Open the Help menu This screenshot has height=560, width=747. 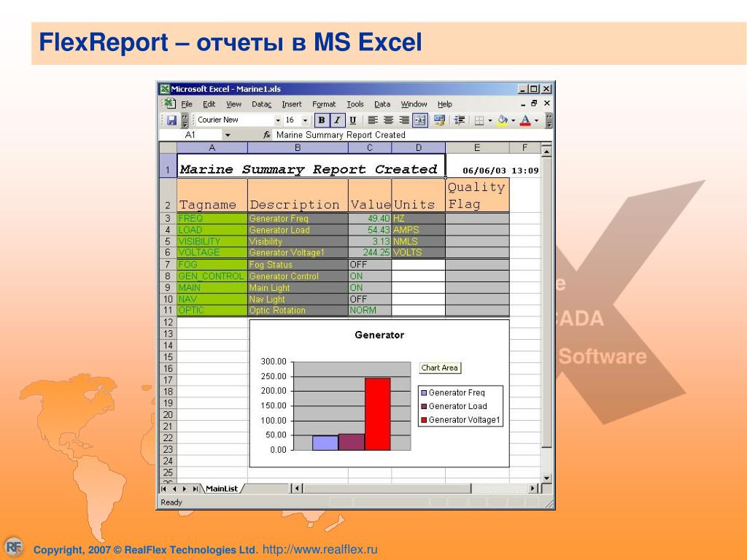pos(444,104)
